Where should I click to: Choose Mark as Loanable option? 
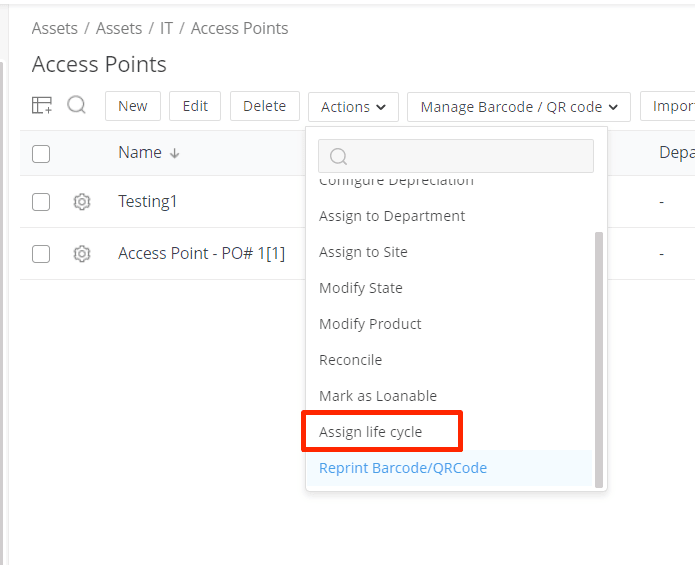(378, 396)
